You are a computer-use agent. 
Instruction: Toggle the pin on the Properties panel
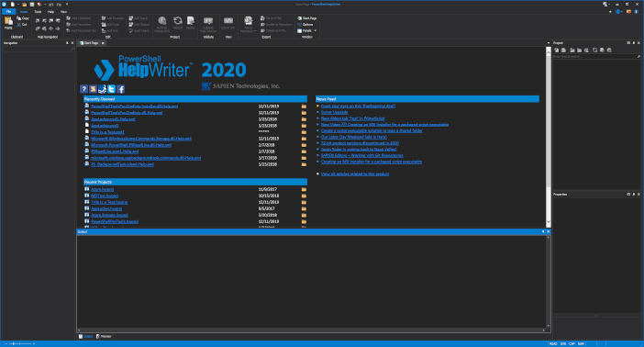point(633,194)
